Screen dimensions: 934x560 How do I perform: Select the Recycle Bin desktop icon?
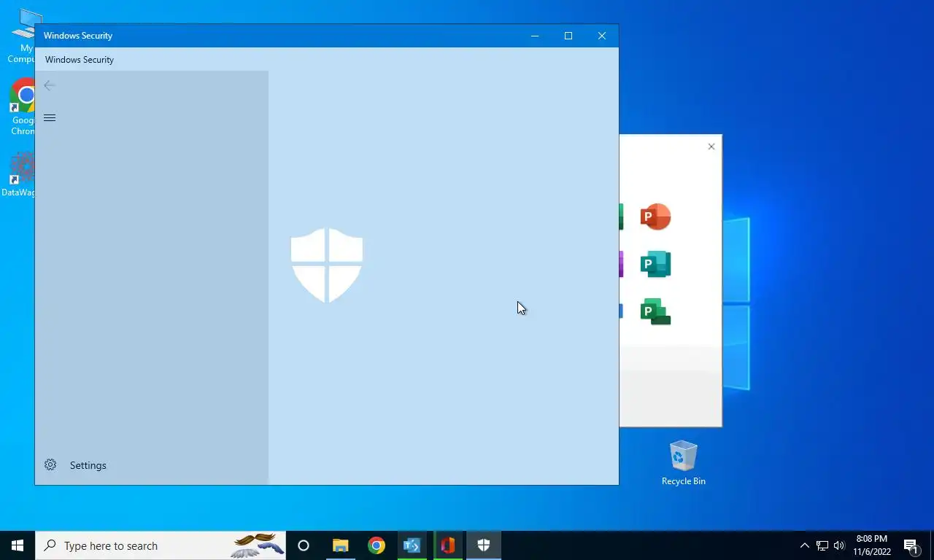(x=684, y=463)
